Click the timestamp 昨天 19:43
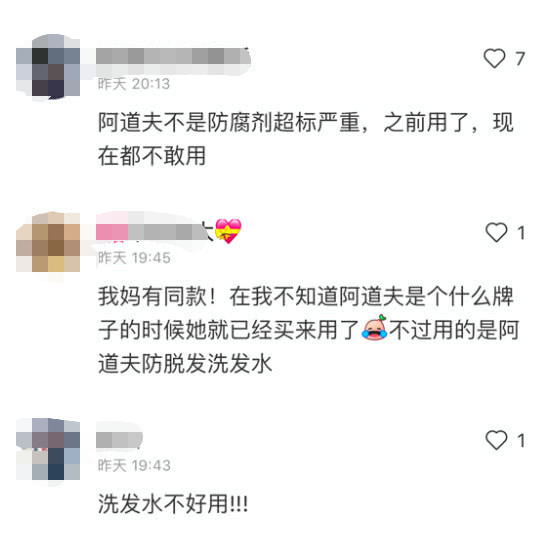This screenshot has height=537, width=546. tap(134, 465)
